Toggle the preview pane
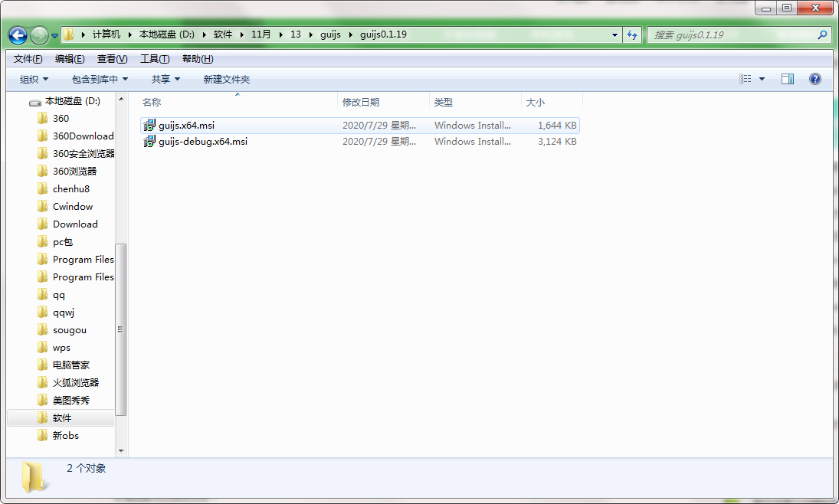 pyautogui.click(x=788, y=79)
